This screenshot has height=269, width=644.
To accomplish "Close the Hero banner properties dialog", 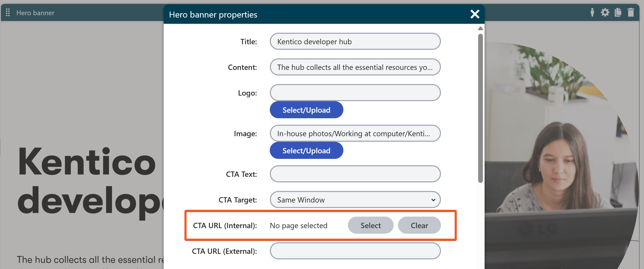I will 475,14.
